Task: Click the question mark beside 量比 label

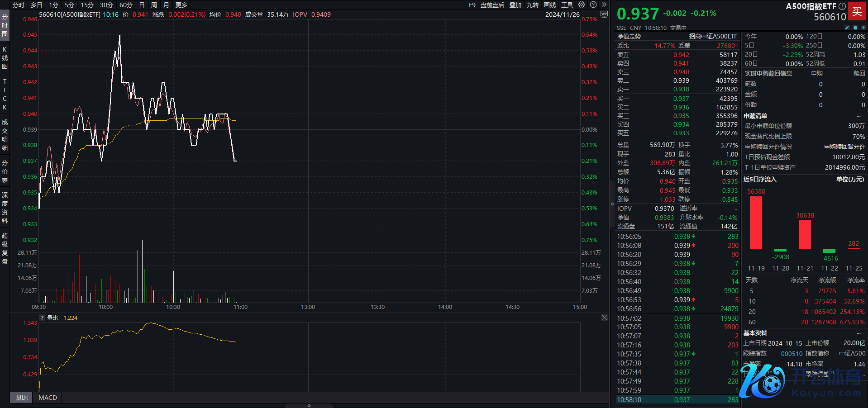Action: coord(43,318)
